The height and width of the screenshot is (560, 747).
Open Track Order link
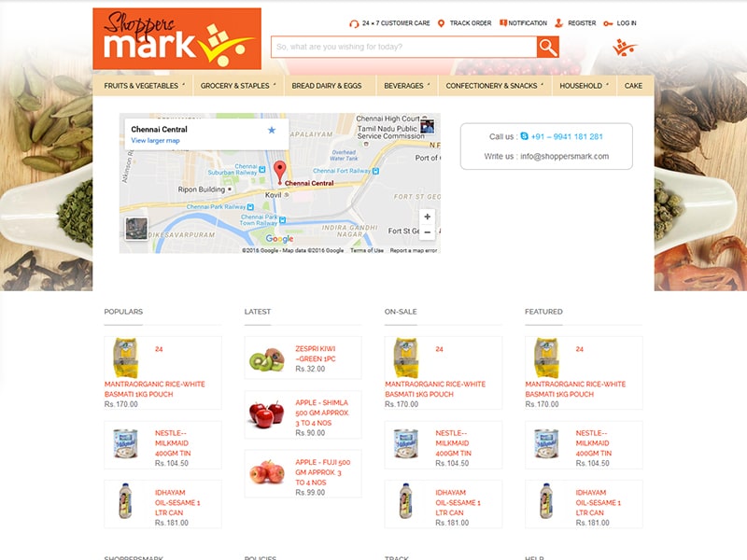pos(465,22)
